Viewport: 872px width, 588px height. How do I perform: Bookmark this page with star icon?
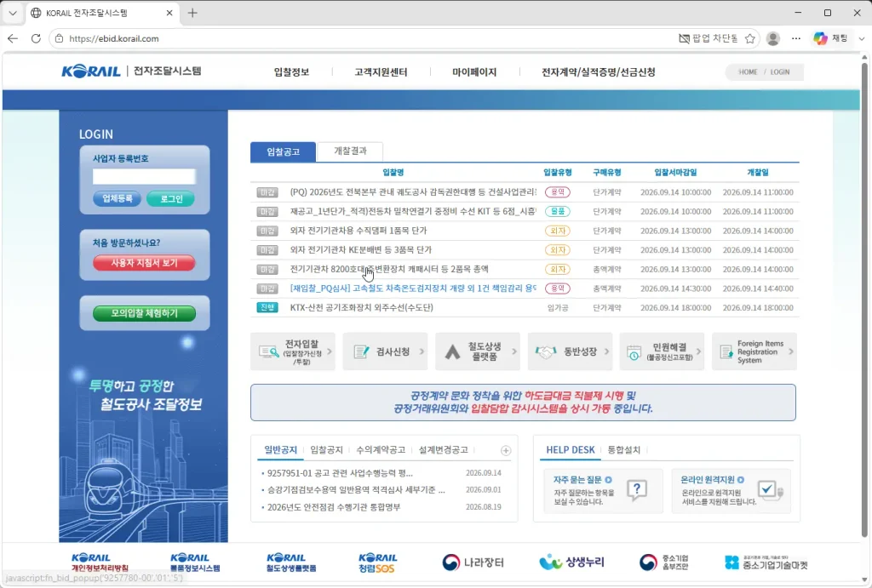click(749, 38)
